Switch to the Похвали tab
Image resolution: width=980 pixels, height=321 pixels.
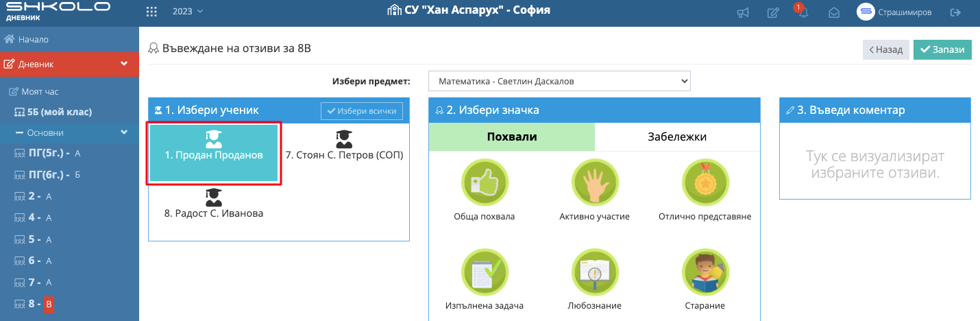click(512, 136)
